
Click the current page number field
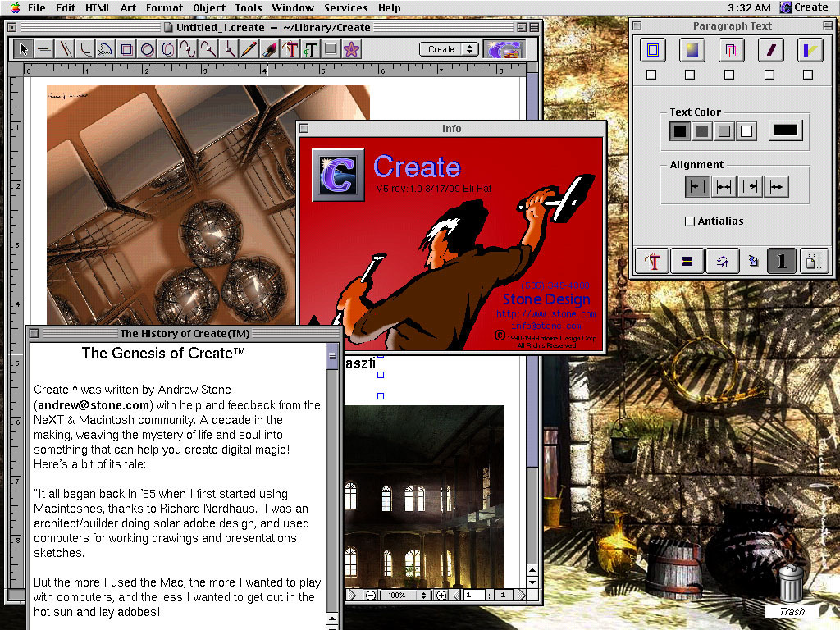pos(473,596)
